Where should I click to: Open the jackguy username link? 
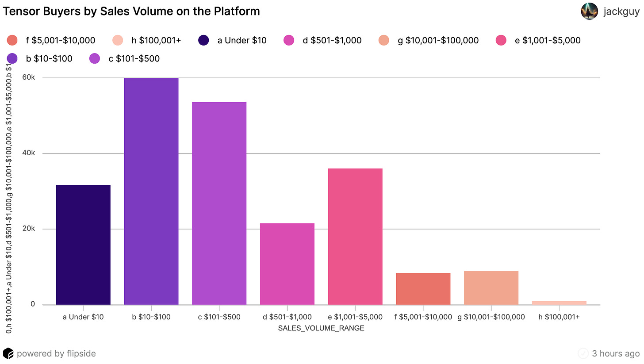(x=621, y=11)
